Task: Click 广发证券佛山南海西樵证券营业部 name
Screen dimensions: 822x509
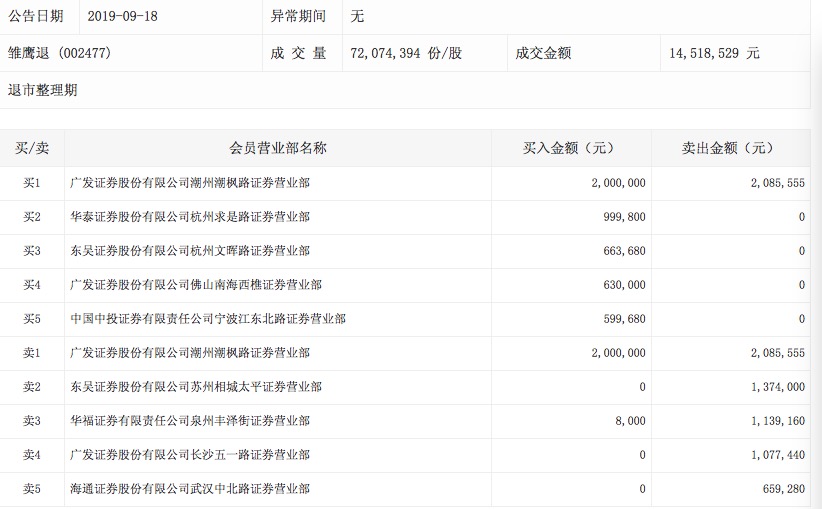Action: click(x=196, y=285)
